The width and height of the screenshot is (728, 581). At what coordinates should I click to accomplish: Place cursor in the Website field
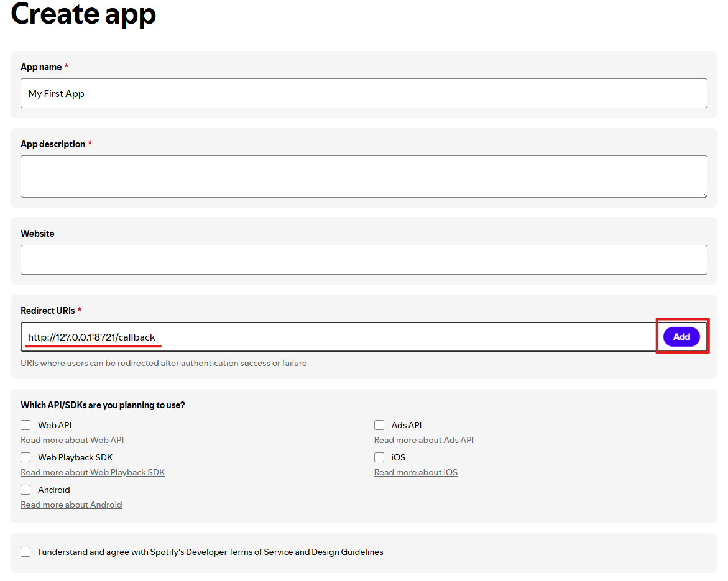coord(364,259)
